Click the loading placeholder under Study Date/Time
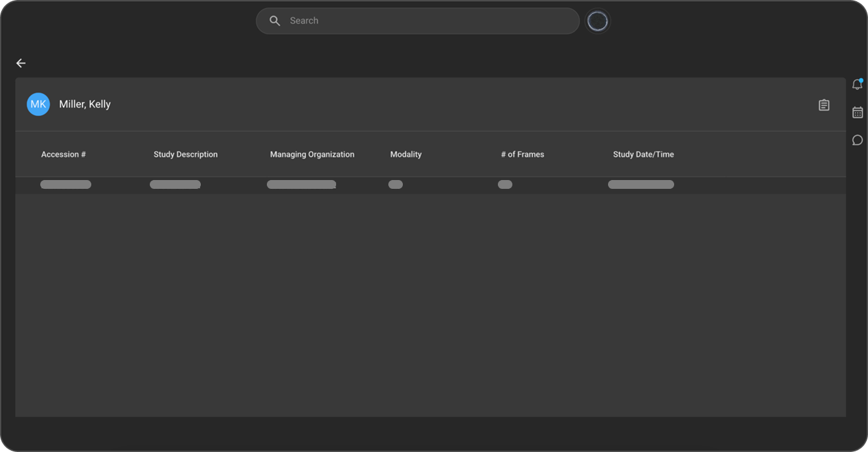The width and height of the screenshot is (868, 452). [641, 184]
